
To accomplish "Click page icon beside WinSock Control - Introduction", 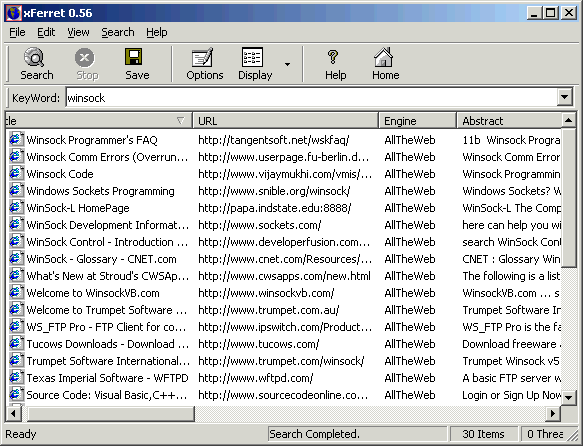I will [x=17, y=242].
